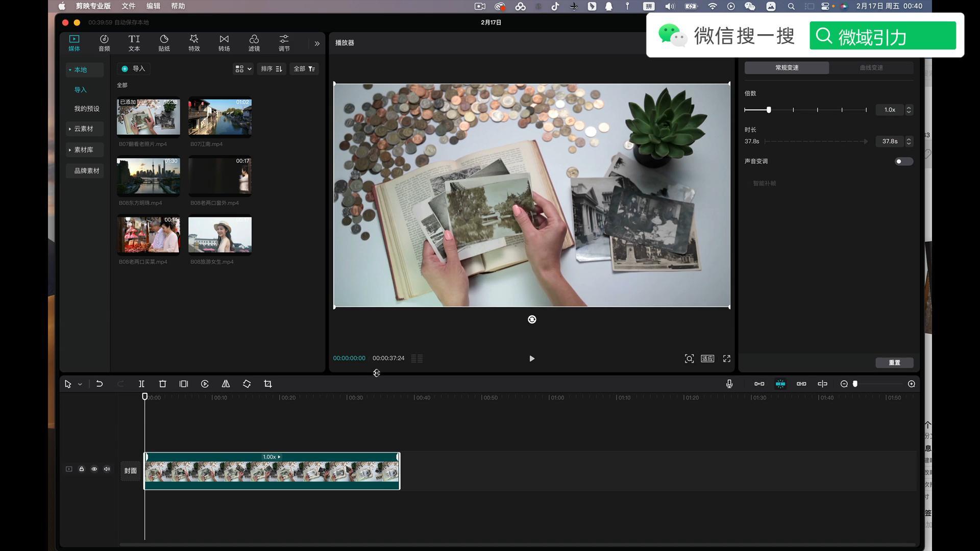
Task: Click the rotate handle below preview
Action: click(x=532, y=319)
